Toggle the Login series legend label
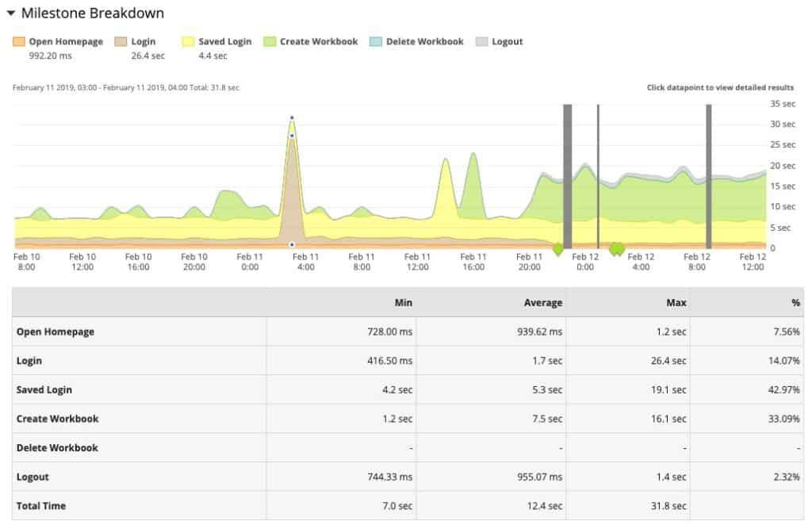This screenshot has width=812, height=529. click(x=144, y=41)
